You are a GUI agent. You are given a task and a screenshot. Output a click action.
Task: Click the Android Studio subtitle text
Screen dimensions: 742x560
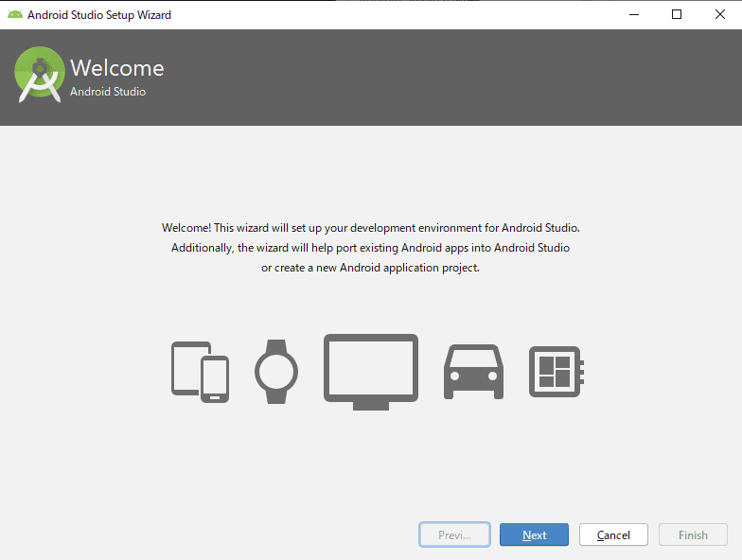[x=108, y=92]
